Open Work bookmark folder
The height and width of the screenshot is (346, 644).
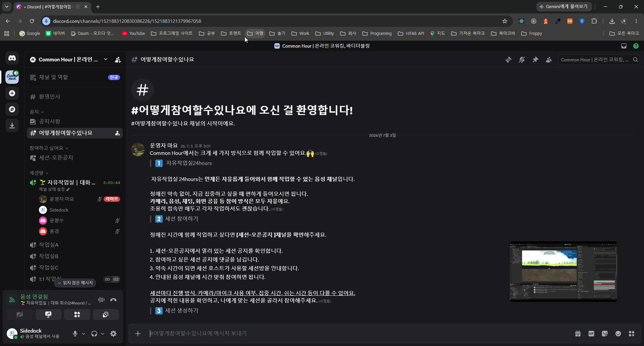point(300,34)
